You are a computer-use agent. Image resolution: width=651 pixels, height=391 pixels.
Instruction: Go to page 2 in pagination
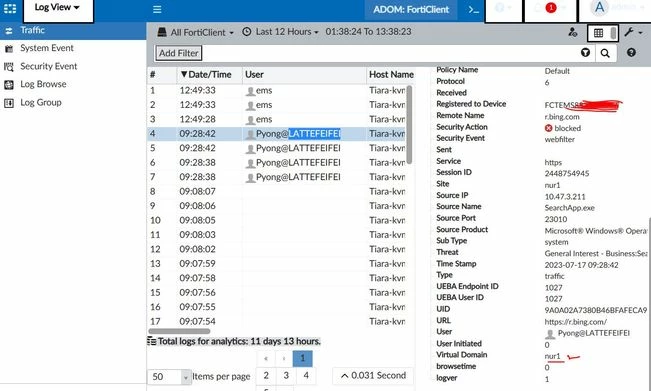[266, 376]
